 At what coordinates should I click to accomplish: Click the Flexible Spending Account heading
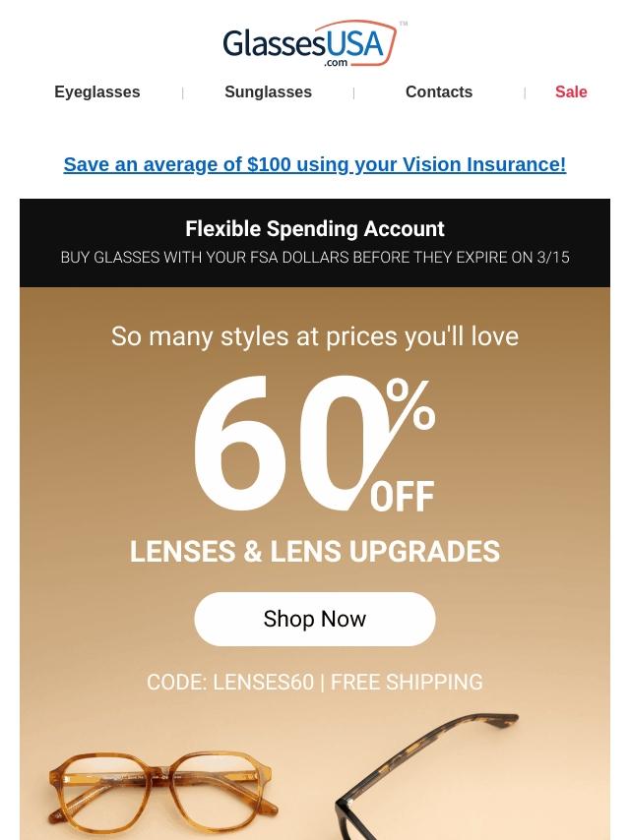[315, 229]
